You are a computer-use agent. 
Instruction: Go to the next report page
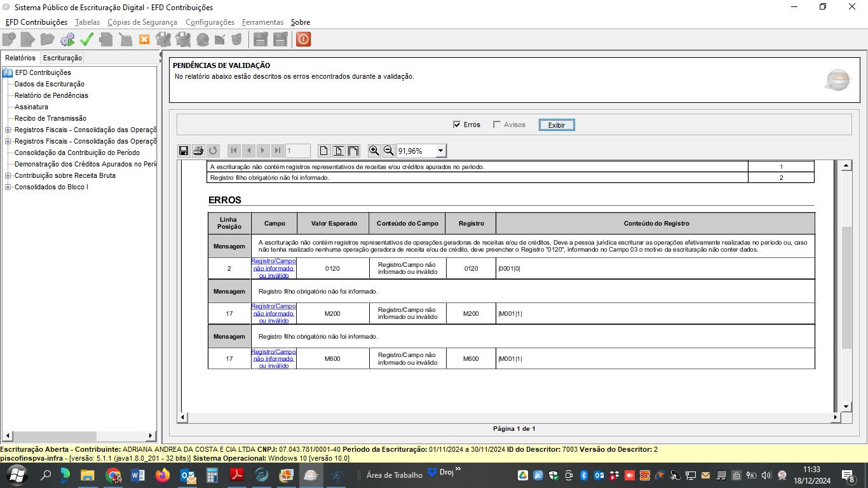263,151
